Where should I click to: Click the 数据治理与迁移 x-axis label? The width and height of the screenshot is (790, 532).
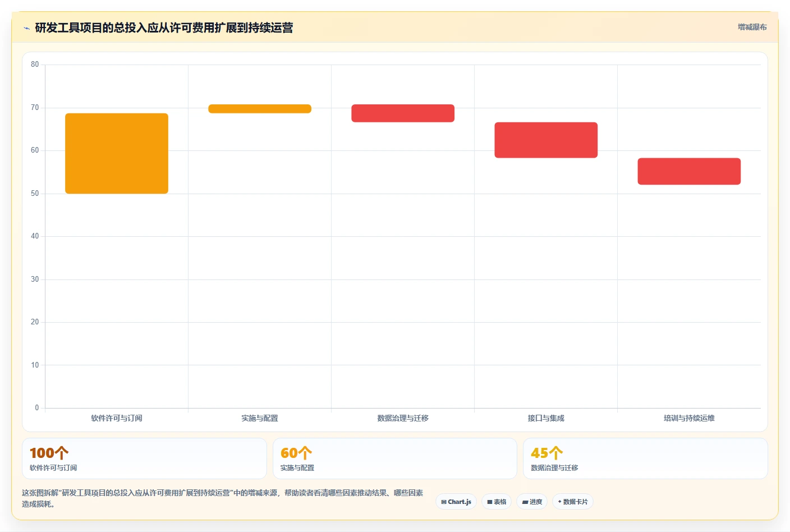pos(403,418)
